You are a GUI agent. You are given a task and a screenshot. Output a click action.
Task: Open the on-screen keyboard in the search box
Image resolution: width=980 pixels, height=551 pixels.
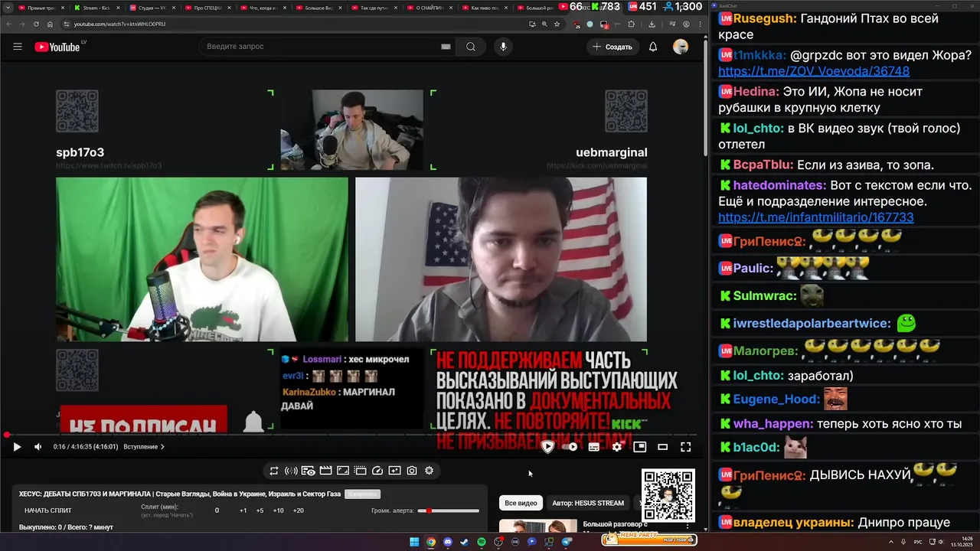tap(446, 47)
